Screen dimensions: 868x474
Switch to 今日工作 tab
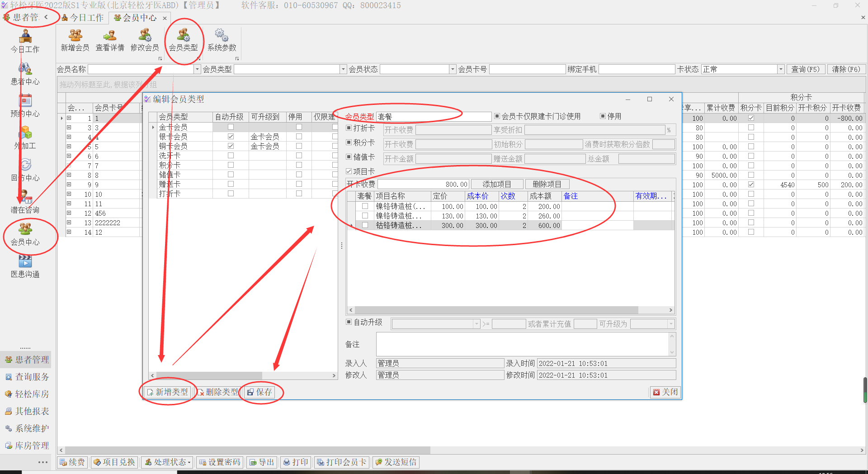(84, 18)
